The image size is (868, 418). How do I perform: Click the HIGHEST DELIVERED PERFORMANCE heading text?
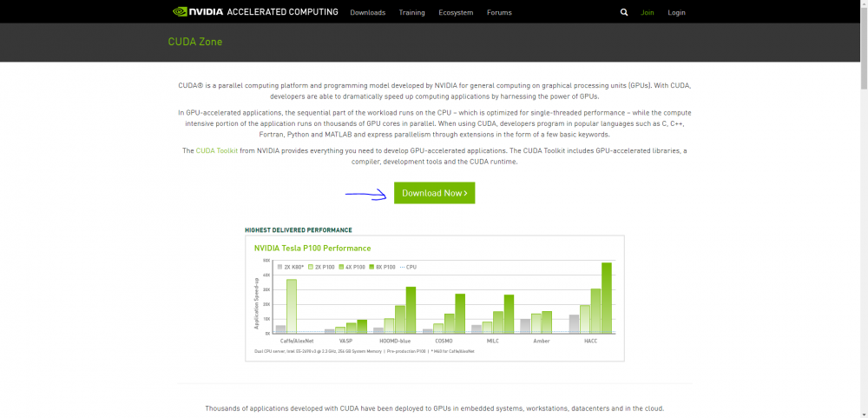coord(299,230)
